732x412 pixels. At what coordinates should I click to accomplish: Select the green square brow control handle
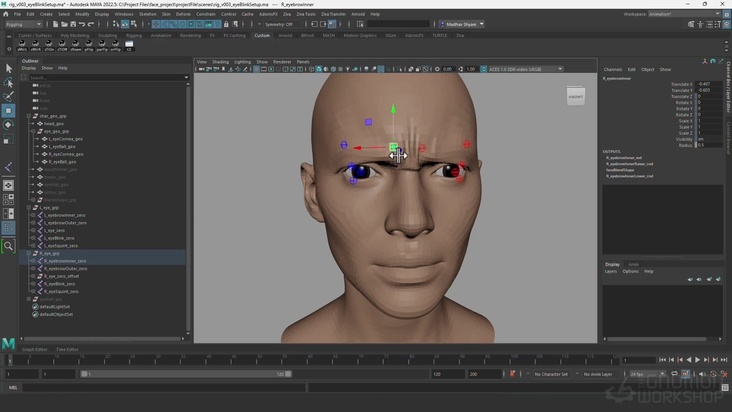pyautogui.click(x=394, y=147)
